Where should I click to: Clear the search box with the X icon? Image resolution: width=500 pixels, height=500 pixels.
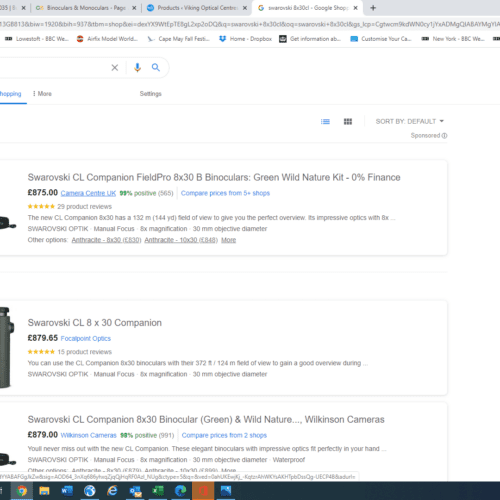pos(115,68)
